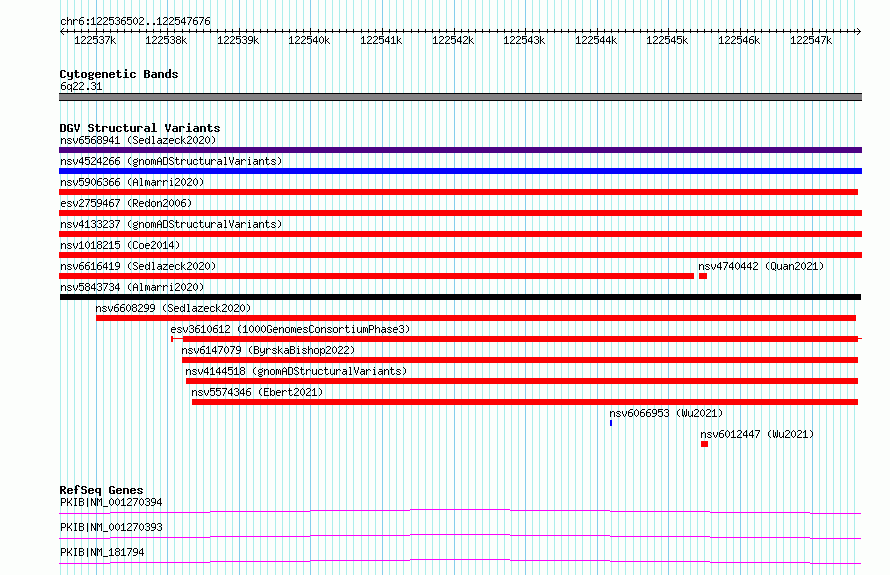890x575 pixels.
Task: Select the gray 6q22.31 cytogenetic band bar
Action: point(460,97)
